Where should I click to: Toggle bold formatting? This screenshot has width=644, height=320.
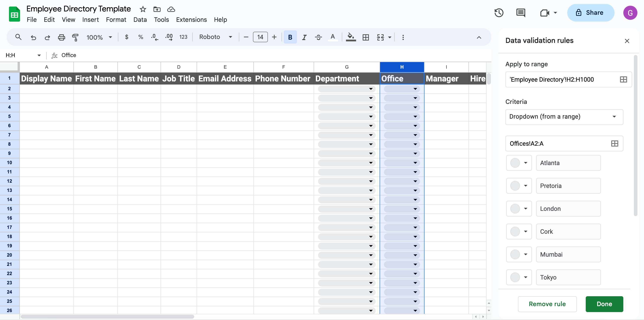[x=290, y=37]
